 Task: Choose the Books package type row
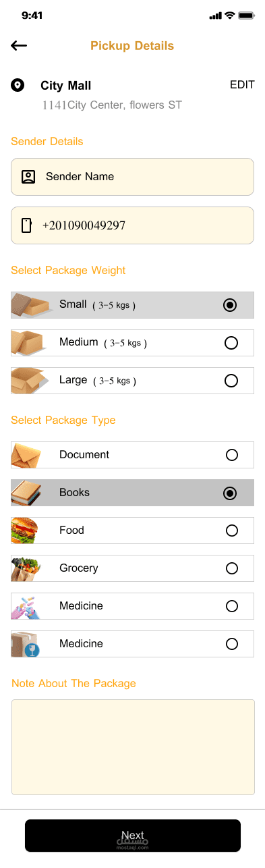click(132, 493)
